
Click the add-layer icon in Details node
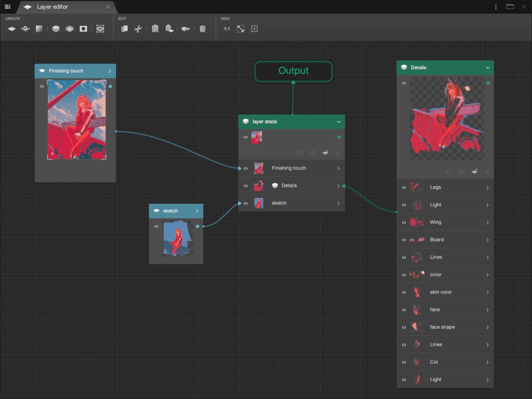[x=474, y=172]
